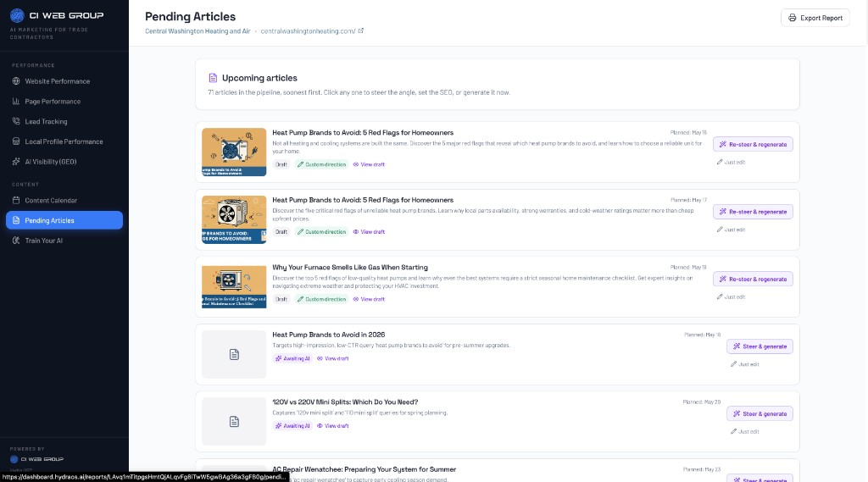Viewport: 868px width, 482px height.
Task: Click Awaiting AI tag on 120V vs 220V article
Action: point(292,426)
